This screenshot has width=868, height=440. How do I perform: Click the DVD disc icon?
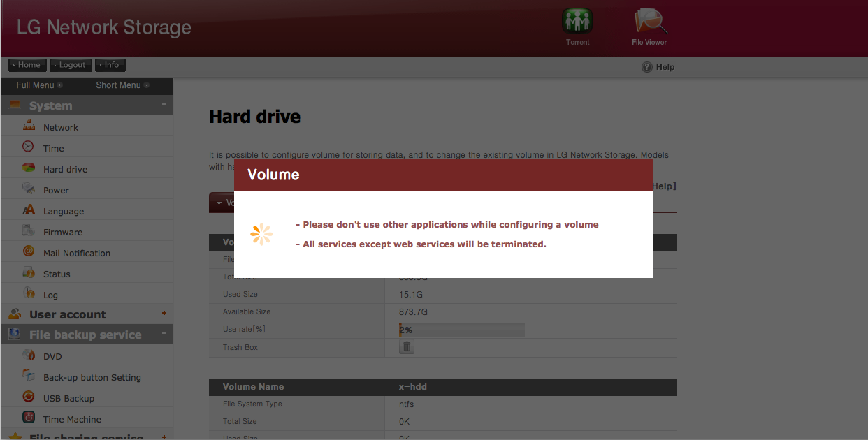[x=29, y=355]
